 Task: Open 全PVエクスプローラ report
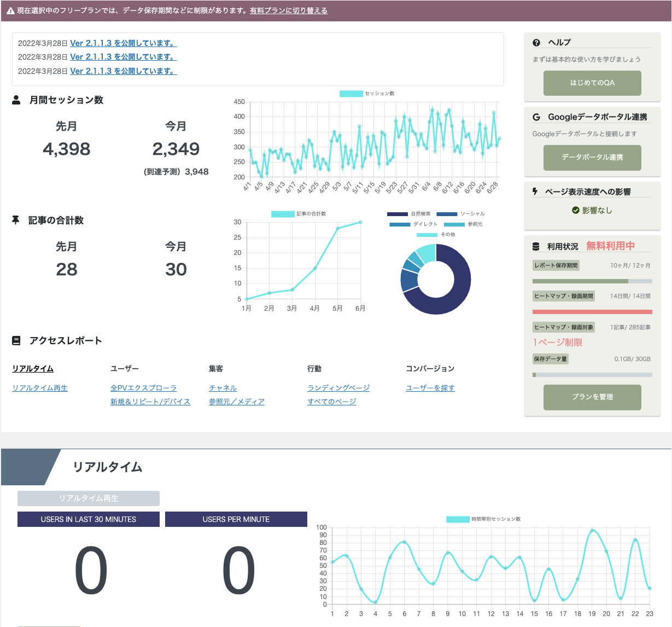pyautogui.click(x=143, y=388)
